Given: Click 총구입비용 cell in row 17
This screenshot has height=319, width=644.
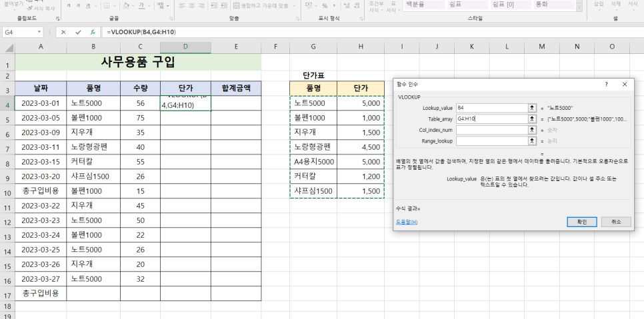Looking at the screenshot, I should [41, 293].
